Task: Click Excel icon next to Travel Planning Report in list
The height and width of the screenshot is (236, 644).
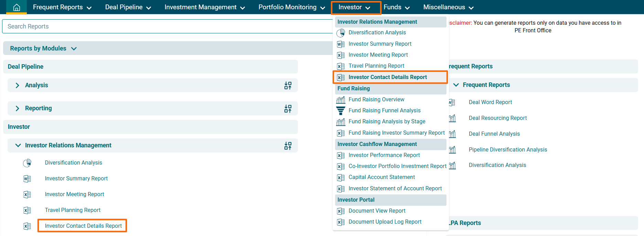Action: pos(27,210)
